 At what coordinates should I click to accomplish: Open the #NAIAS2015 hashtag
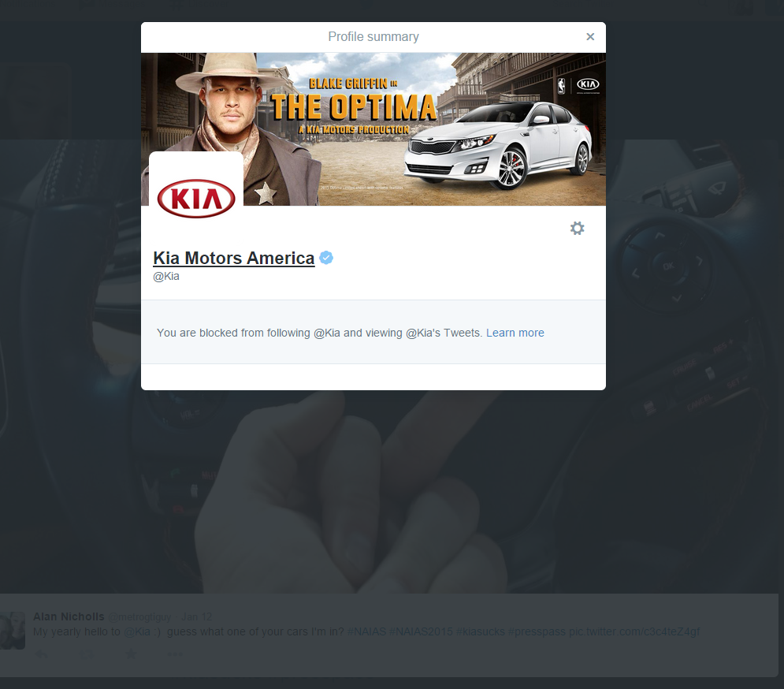coord(421,631)
